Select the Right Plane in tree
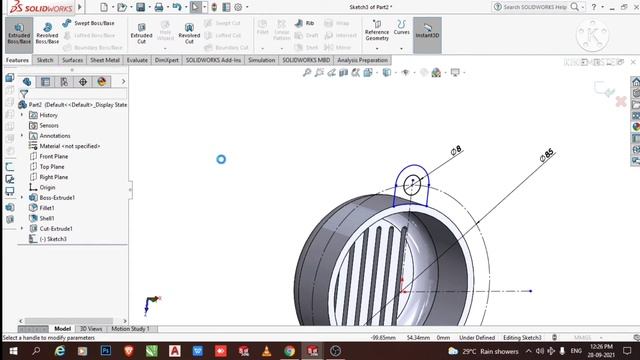 [x=49, y=177]
